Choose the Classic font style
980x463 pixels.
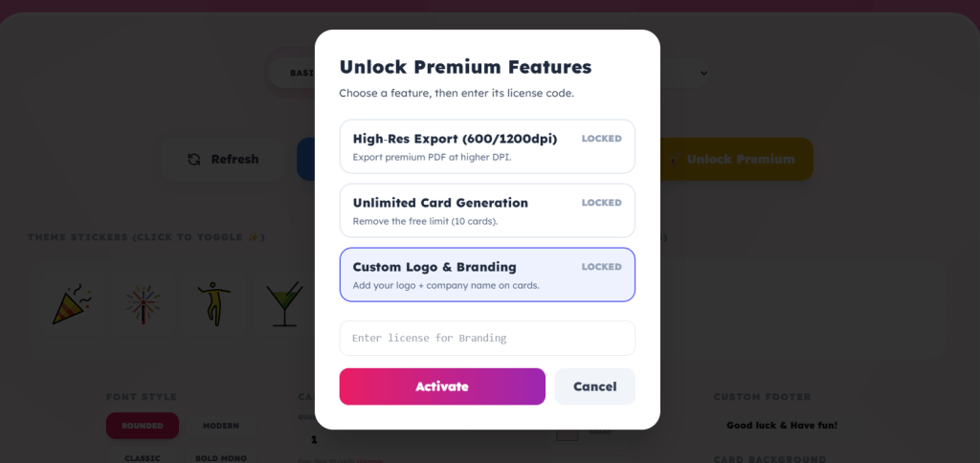[x=143, y=457]
